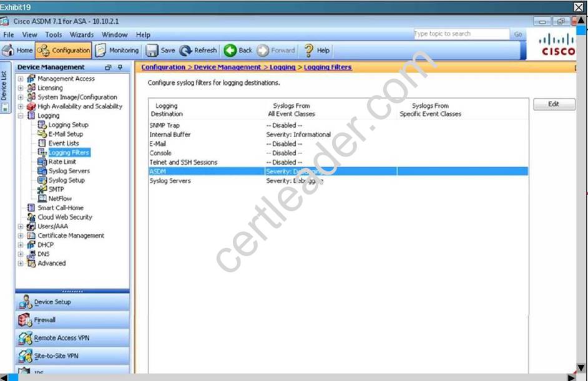
Task: Click the Go search button
Action: pyautogui.click(x=518, y=34)
